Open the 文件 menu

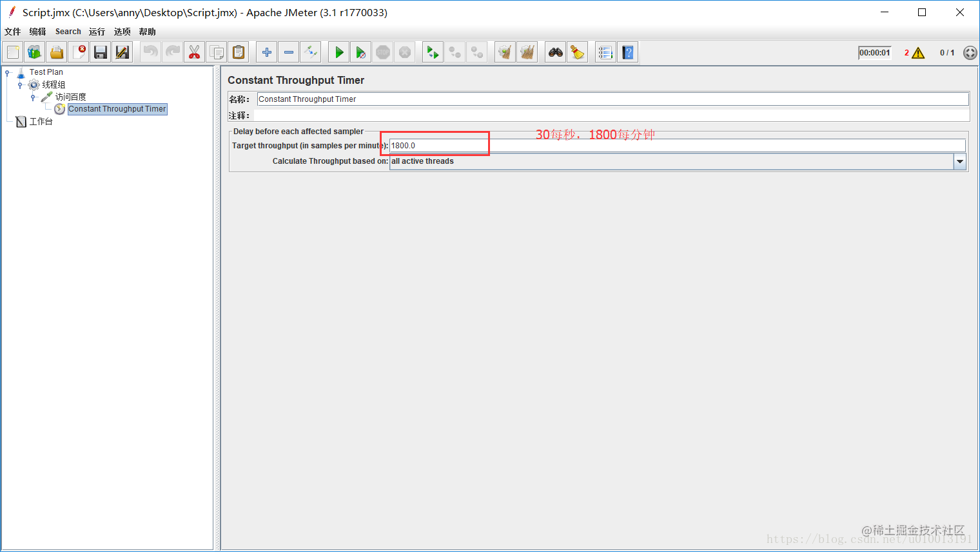tap(12, 32)
